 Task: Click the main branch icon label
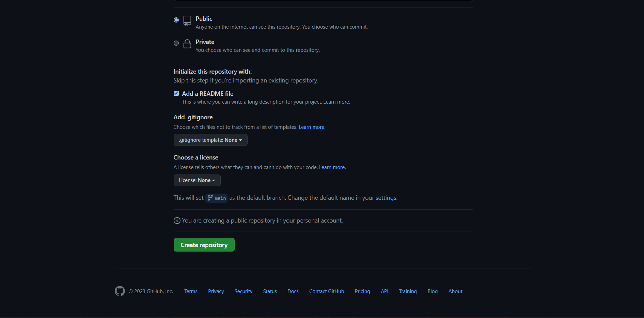(216, 198)
